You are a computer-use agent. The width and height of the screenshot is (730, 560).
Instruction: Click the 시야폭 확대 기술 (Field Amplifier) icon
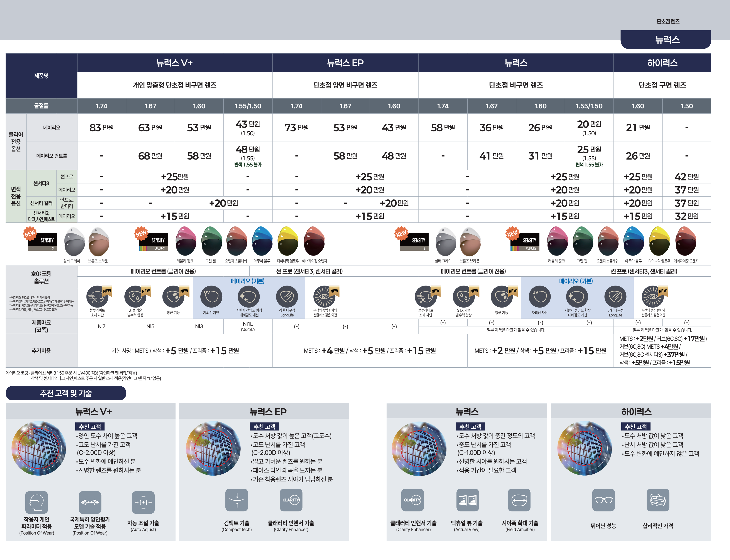coord(519,500)
